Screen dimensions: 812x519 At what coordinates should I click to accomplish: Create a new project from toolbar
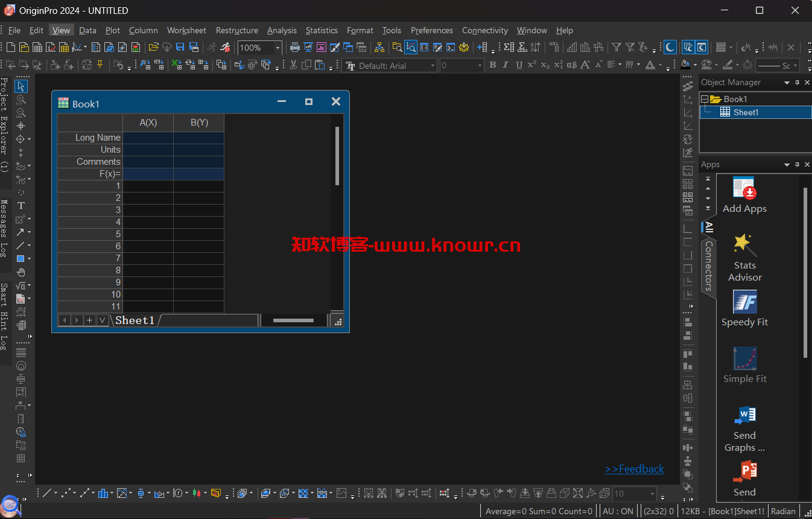pos(11,47)
